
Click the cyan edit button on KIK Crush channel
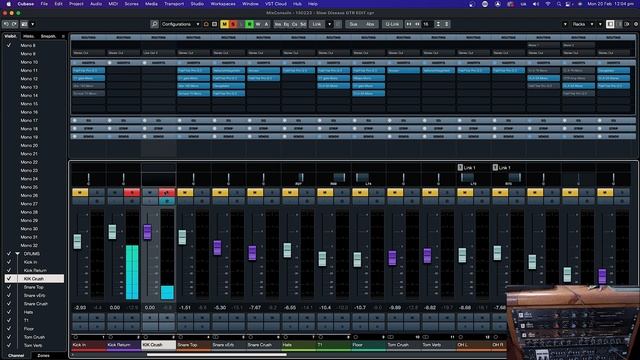pos(167,201)
